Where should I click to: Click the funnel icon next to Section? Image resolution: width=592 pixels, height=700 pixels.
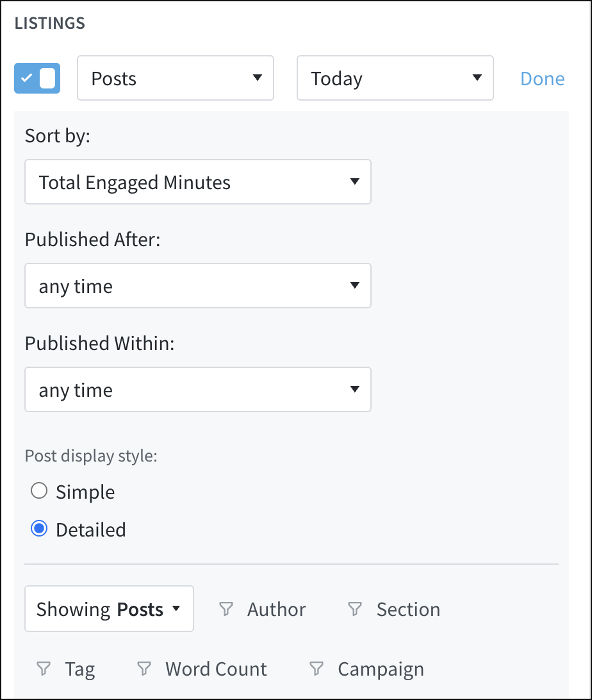coord(355,609)
